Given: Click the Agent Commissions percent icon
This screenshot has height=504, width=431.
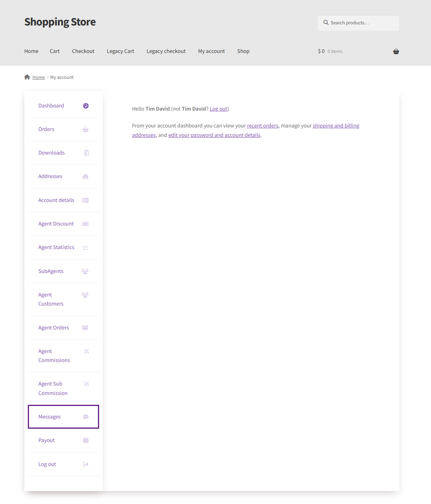Looking at the screenshot, I should pyautogui.click(x=87, y=351).
